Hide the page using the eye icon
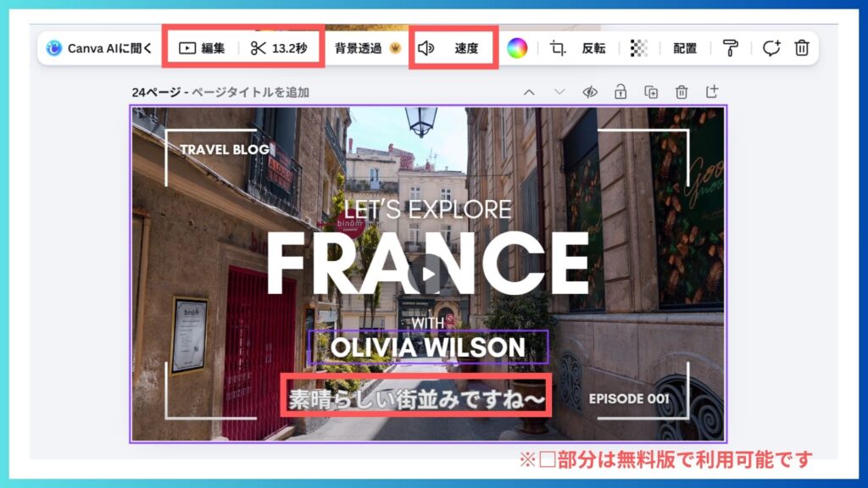 tap(590, 91)
